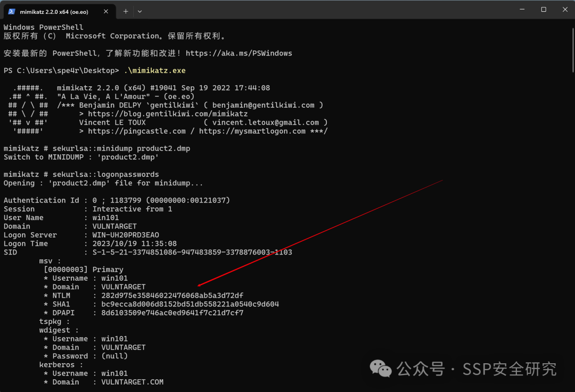Click the vincent.letoux@gmail.com email address
Image resolution: width=575 pixels, height=392 pixels.
tap(266, 123)
